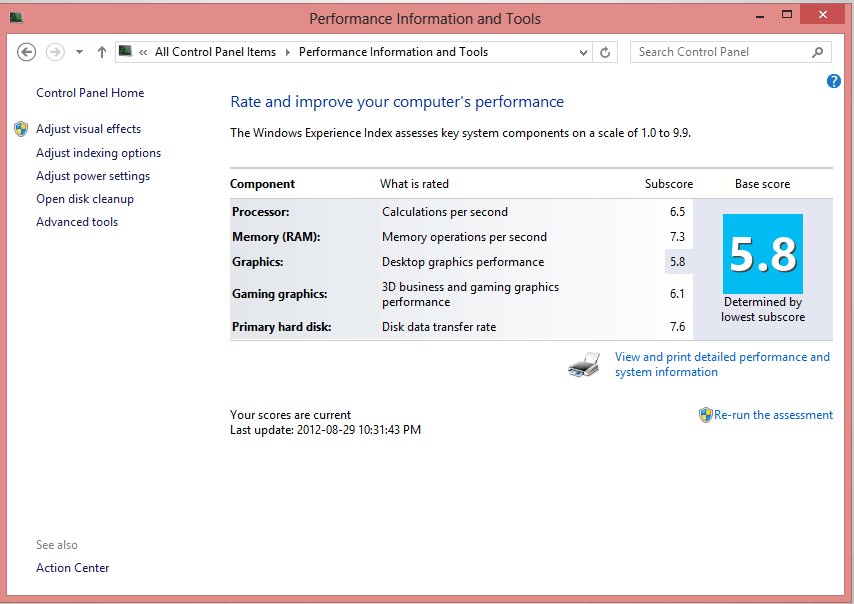Image resolution: width=854 pixels, height=604 pixels.
Task: Click the window icon in title bar
Action: [16, 18]
